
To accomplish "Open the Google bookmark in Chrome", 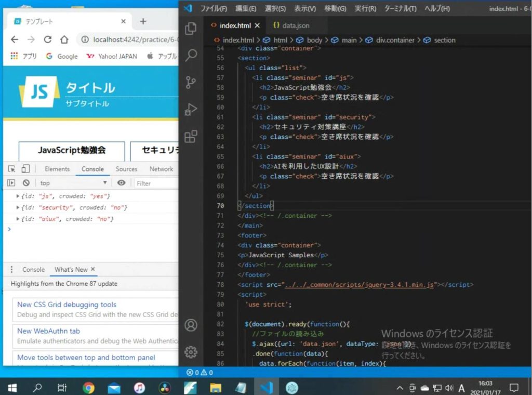I will pyautogui.click(x=62, y=56).
